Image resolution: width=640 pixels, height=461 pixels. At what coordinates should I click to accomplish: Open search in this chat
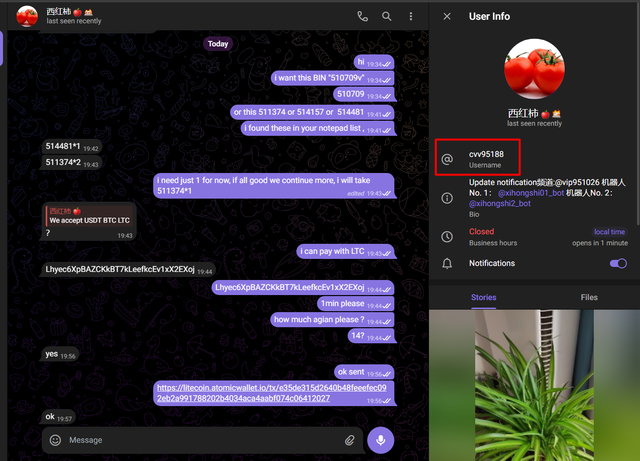(x=387, y=16)
